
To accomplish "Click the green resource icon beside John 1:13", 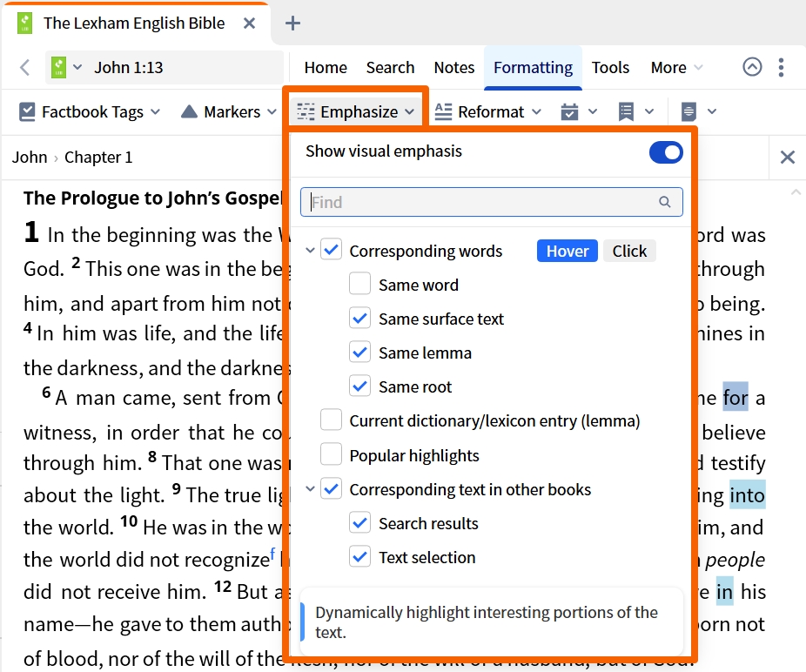I will 58,67.
